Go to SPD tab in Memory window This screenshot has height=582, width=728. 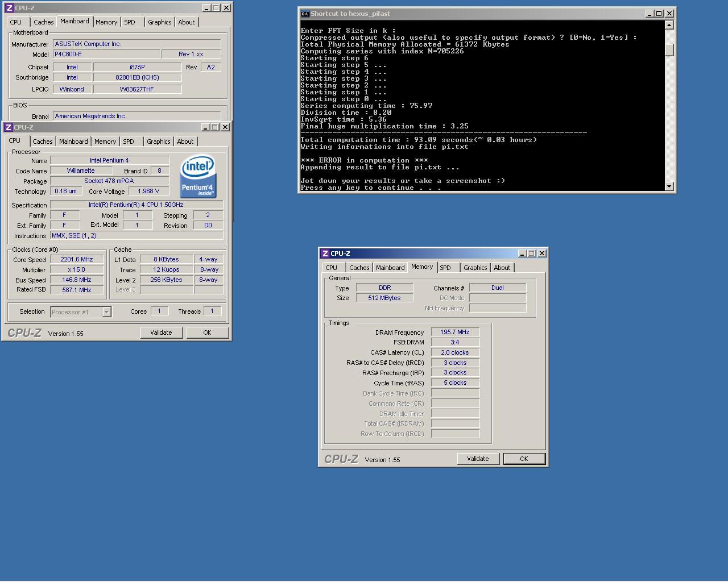(x=445, y=268)
